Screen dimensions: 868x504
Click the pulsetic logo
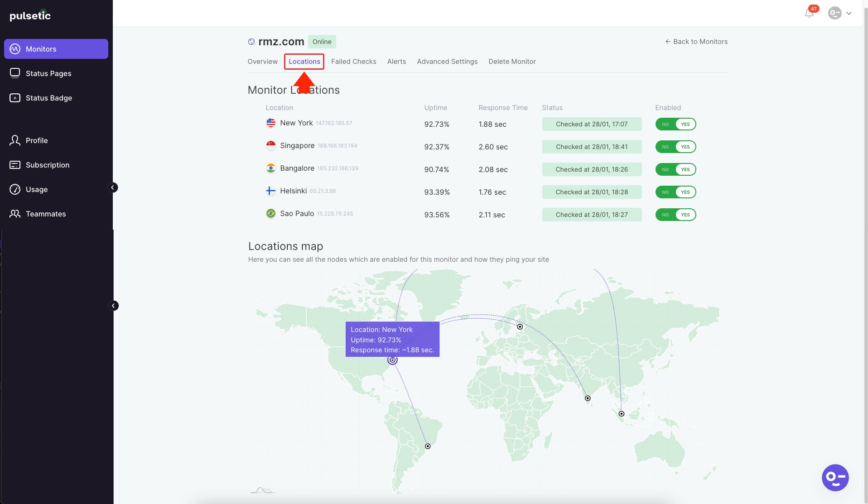coord(30,15)
